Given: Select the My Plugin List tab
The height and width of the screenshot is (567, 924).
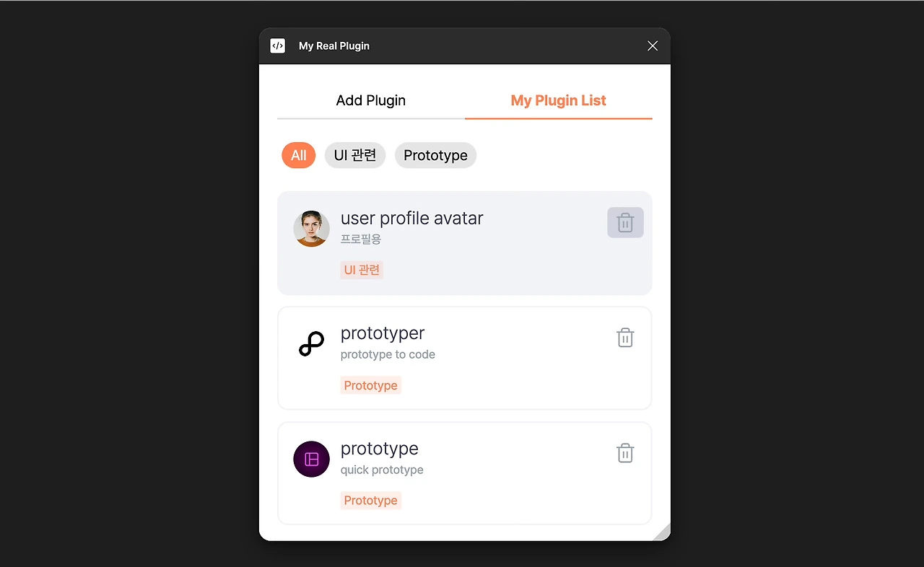Looking at the screenshot, I should (x=559, y=100).
